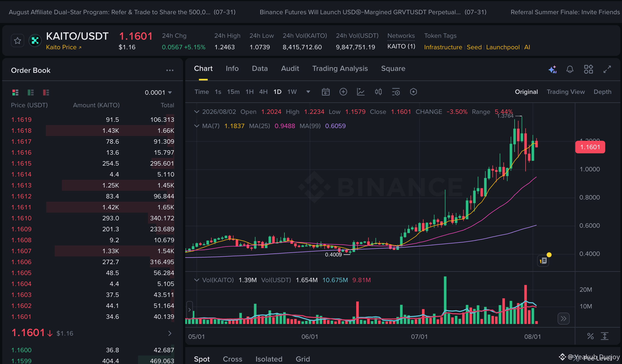Click bid price 1.1600 in order book
Screen dimensions: 622x364
coord(21,350)
